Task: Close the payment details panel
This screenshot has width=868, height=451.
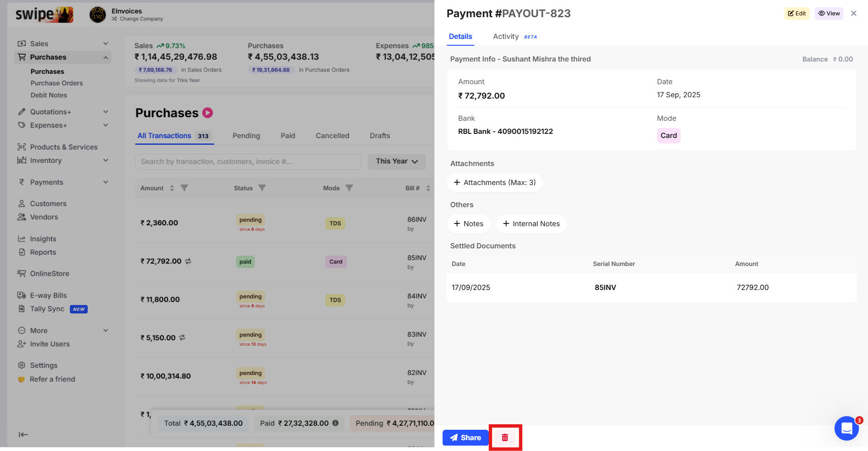Action: pyautogui.click(x=854, y=14)
